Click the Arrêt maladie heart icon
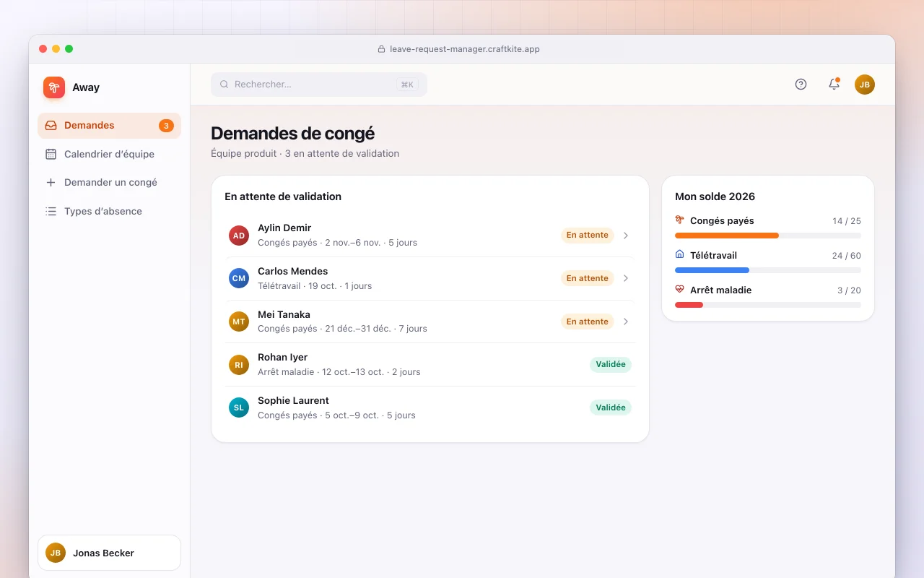924x578 pixels. [679, 290]
